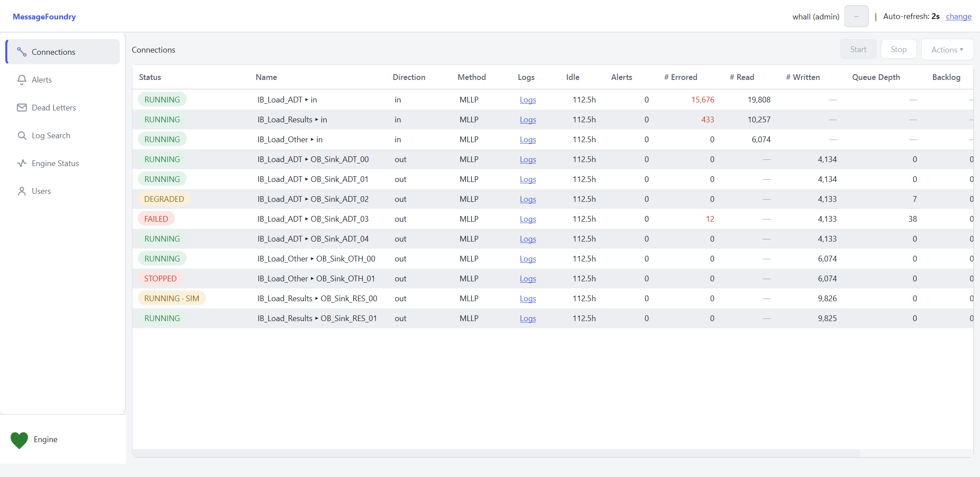
Task: Select the Connections menu item
Action: tap(63, 52)
